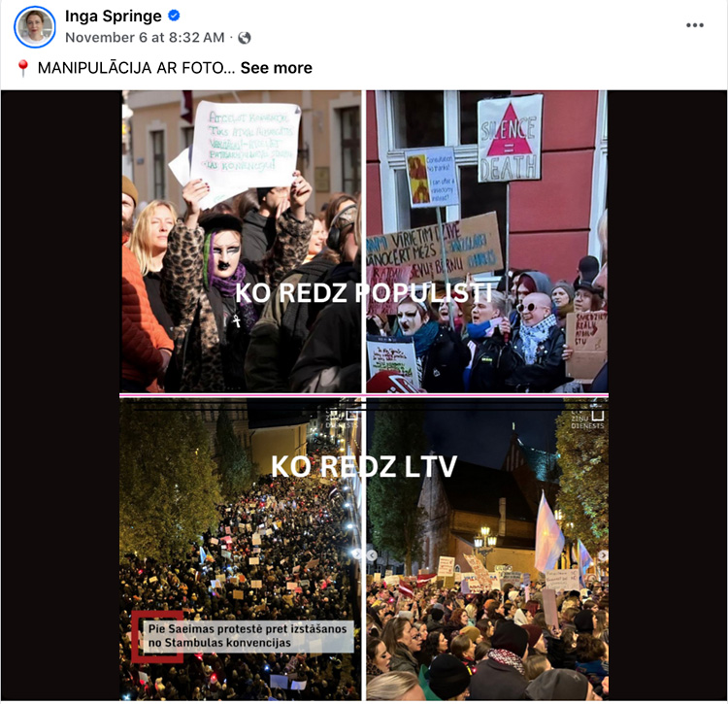
Task: Expand the post with See more
Action: coord(277,68)
